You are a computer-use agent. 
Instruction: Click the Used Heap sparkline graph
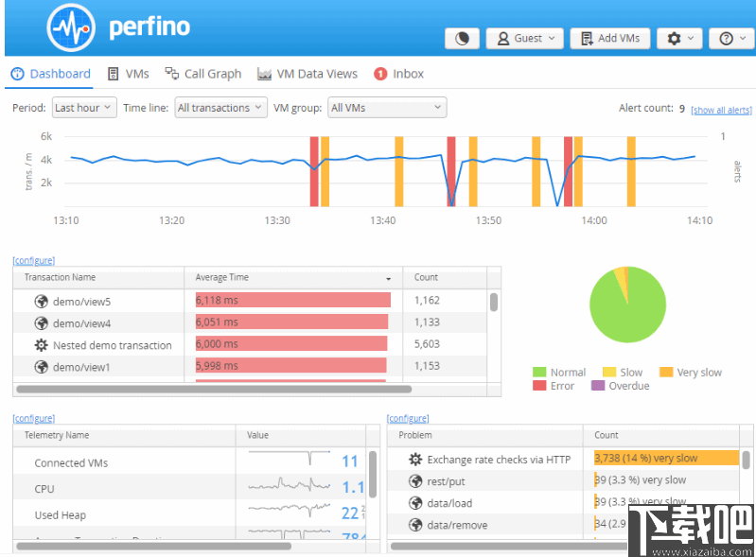click(x=290, y=510)
